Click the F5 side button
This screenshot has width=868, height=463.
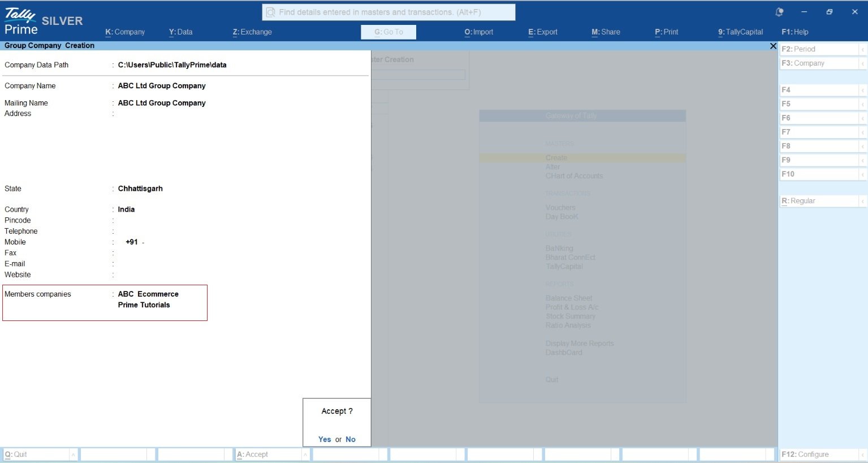click(819, 104)
